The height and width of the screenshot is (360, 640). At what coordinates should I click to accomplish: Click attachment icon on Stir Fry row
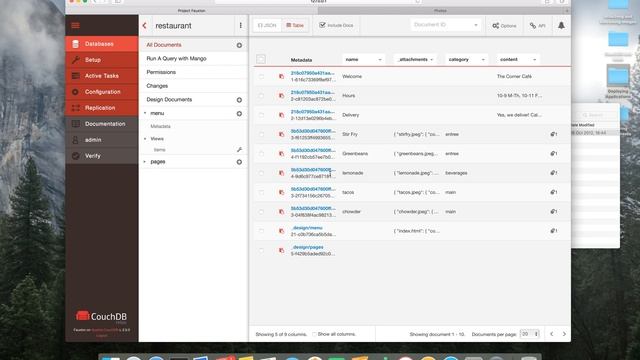553,134
